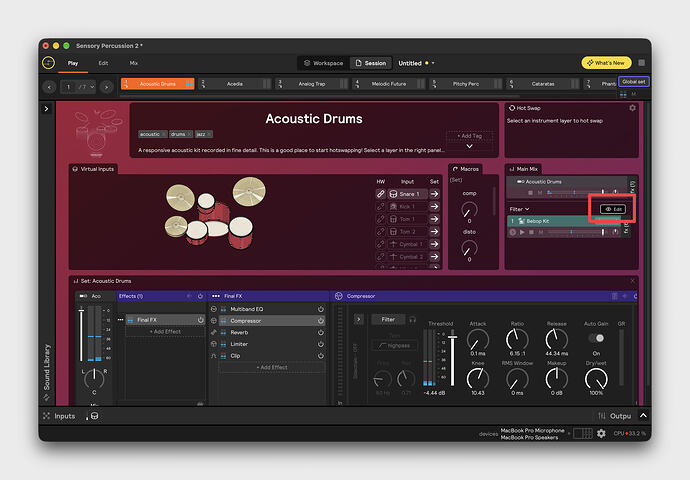Screen dimensions: 690x480
Task: Click the Multiband EQ effect type icon
Action: 214,309
